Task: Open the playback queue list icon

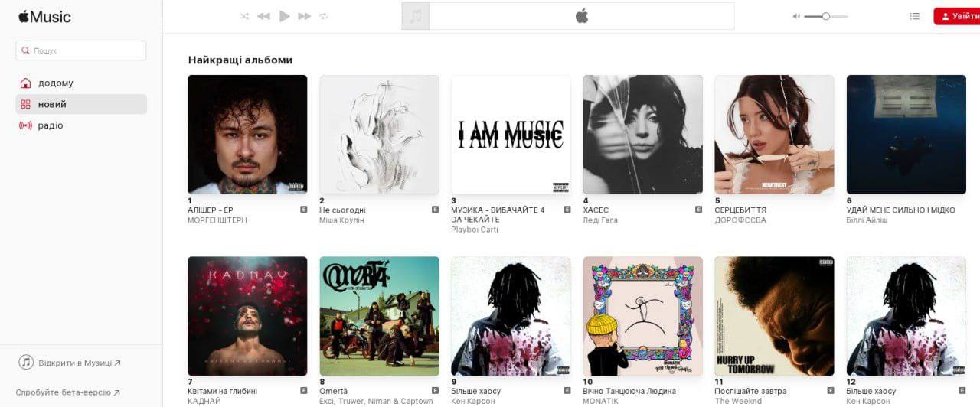Action: [914, 16]
